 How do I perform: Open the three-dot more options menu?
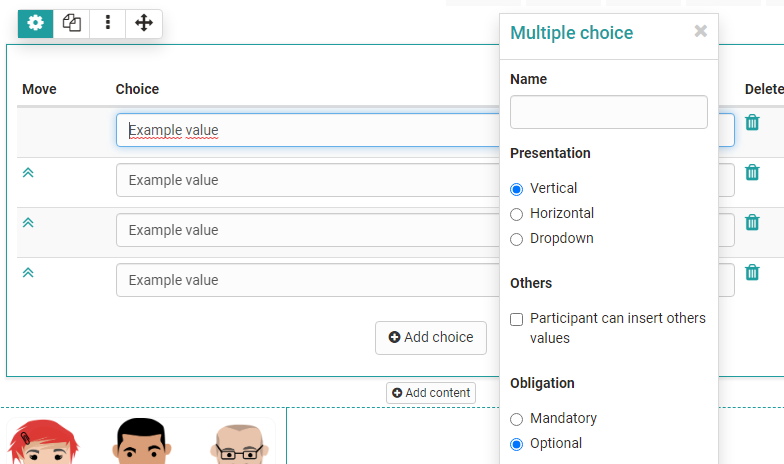tap(108, 24)
